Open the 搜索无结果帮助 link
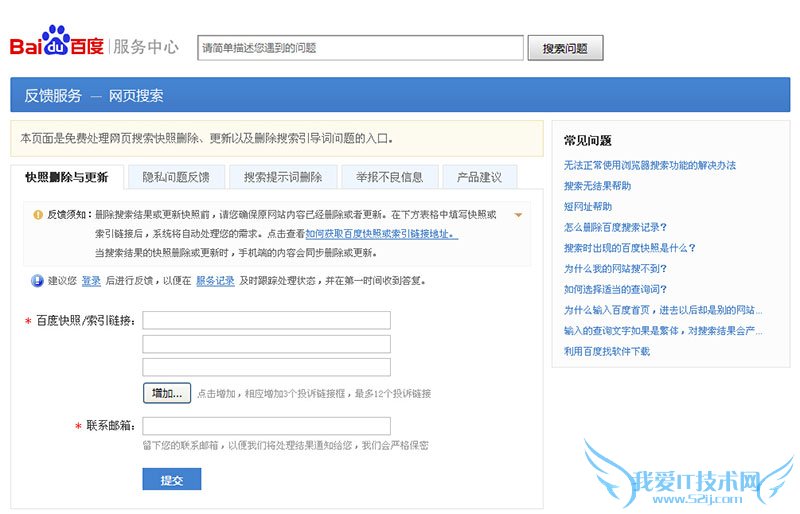Viewport: 800px width, 514px height. pos(597,186)
